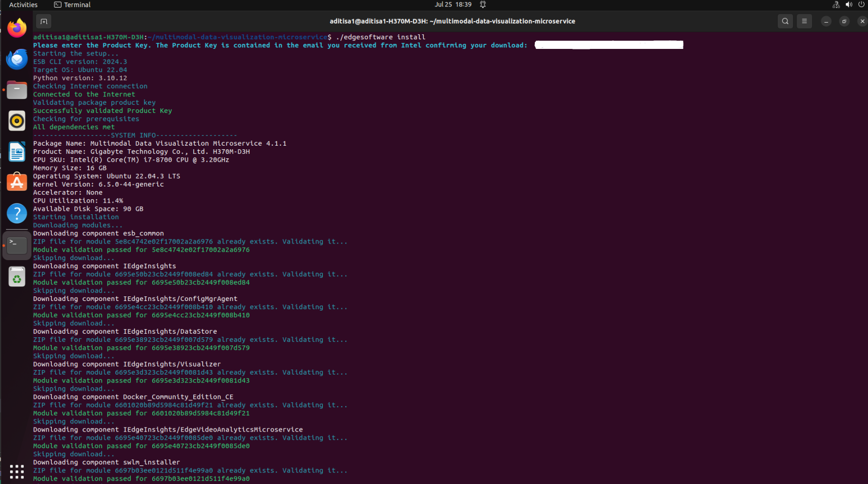The width and height of the screenshot is (868, 484).
Task: Open the terminal hamburger menu
Action: point(804,21)
